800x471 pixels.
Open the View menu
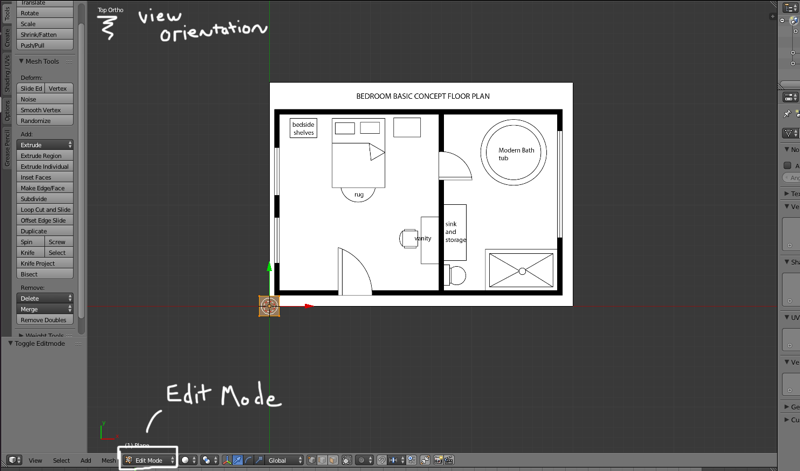[x=35, y=460]
